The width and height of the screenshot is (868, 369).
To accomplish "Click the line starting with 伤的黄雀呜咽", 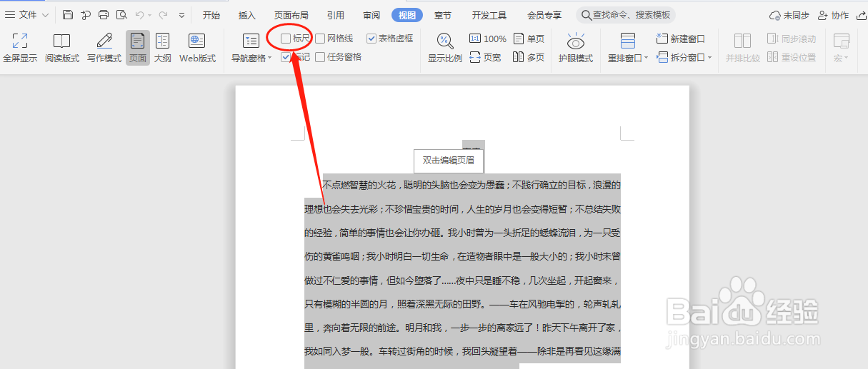I will [x=462, y=256].
